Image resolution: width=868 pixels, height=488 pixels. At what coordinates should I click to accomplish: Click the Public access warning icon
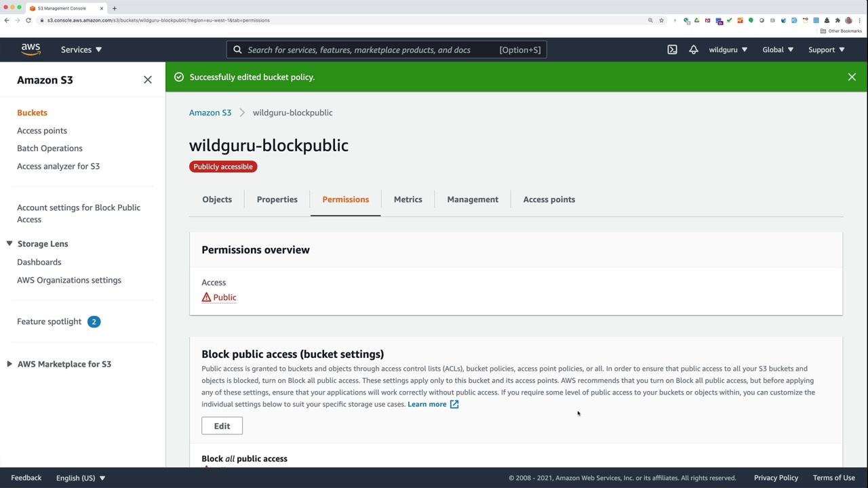point(206,297)
